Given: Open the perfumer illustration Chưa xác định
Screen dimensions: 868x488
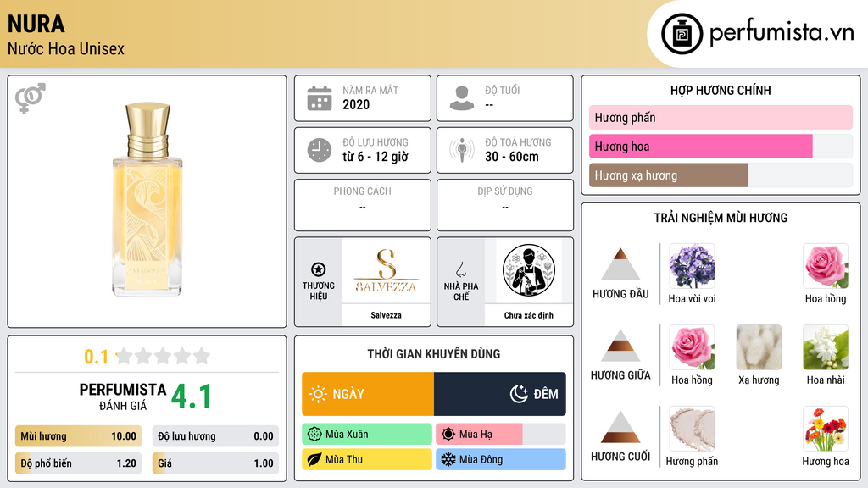Looking at the screenshot, I should coord(529,271).
